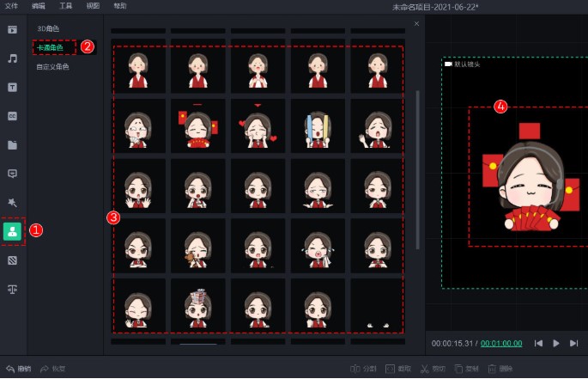The image size is (588, 379).
Task: Click the 撤销 undo button
Action: coord(18,368)
